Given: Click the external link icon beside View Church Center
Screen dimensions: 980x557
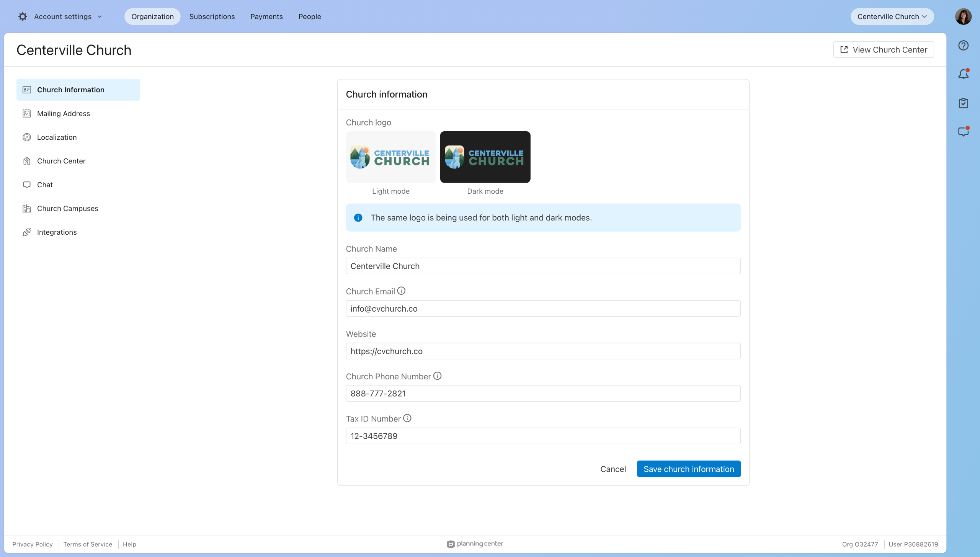Looking at the screenshot, I should point(844,50).
